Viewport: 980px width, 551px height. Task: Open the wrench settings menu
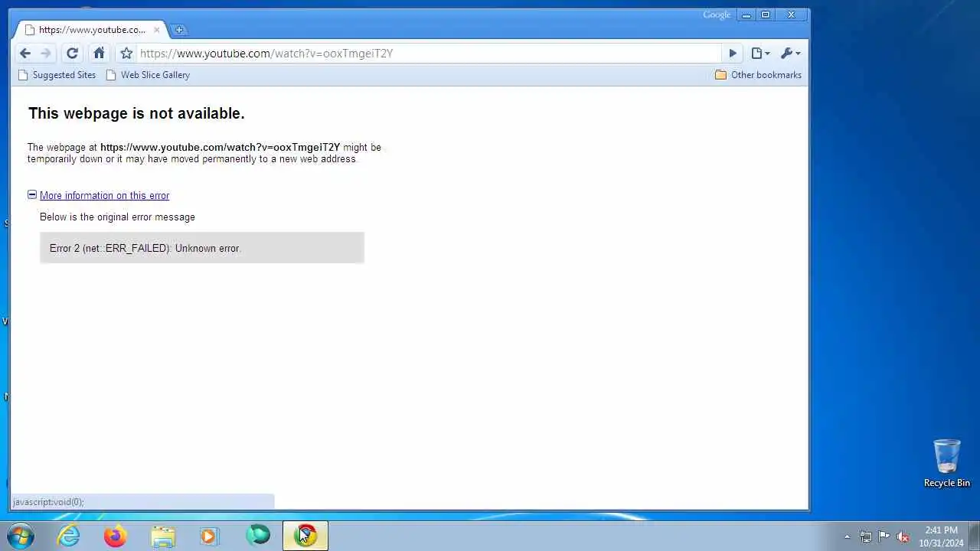pos(790,54)
